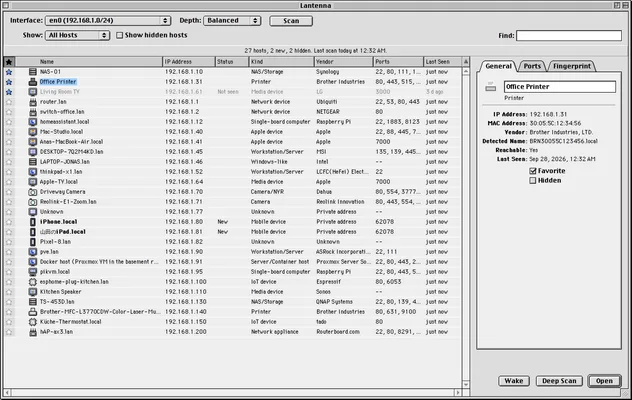Click the vertical scrollbar down arrow
This screenshot has height=400, width=632.
tap(466, 384)
